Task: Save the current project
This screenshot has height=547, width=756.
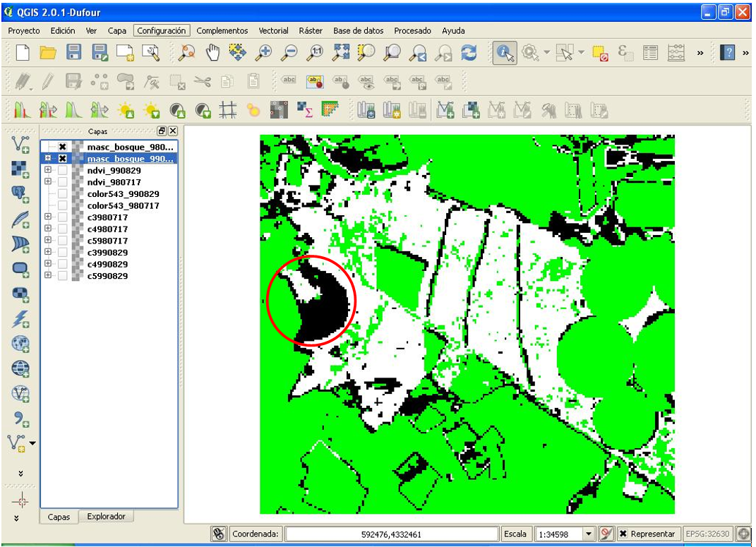Action: [74, 52]
